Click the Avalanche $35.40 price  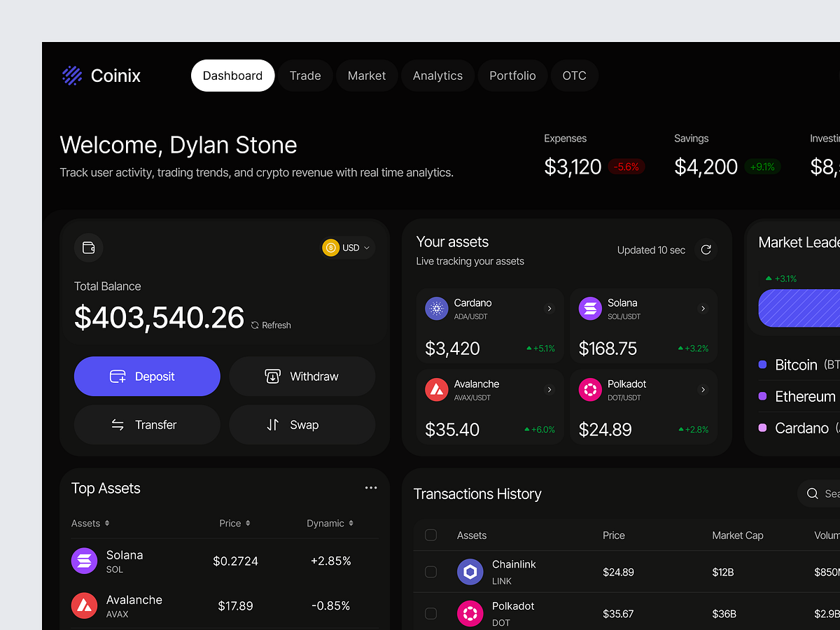(x=452, y=429)
